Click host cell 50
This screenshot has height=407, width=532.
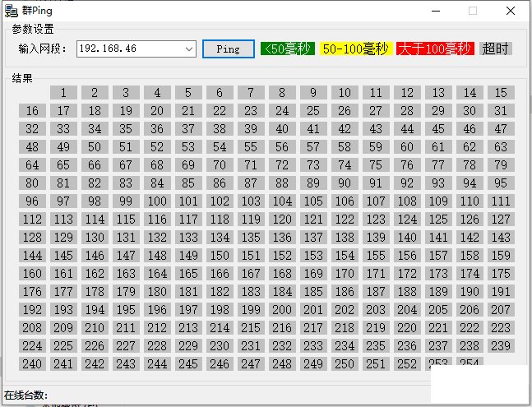pos(95,147)
